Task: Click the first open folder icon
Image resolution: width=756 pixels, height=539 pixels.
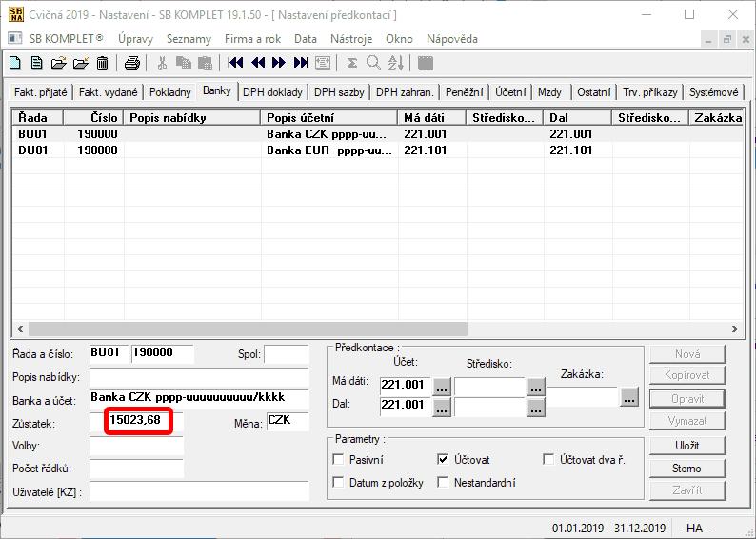Action: tap(58, 63)
